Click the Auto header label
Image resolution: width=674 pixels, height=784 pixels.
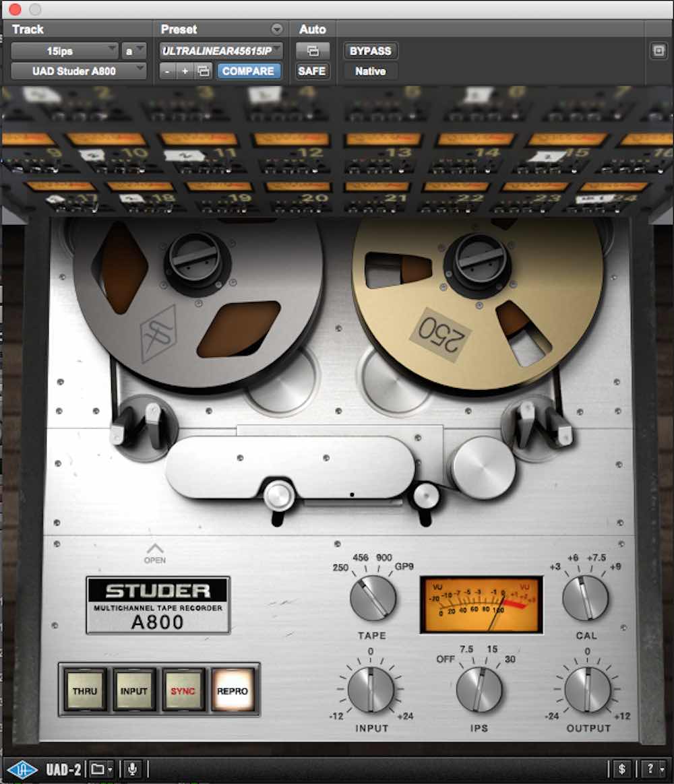point(313,30)
